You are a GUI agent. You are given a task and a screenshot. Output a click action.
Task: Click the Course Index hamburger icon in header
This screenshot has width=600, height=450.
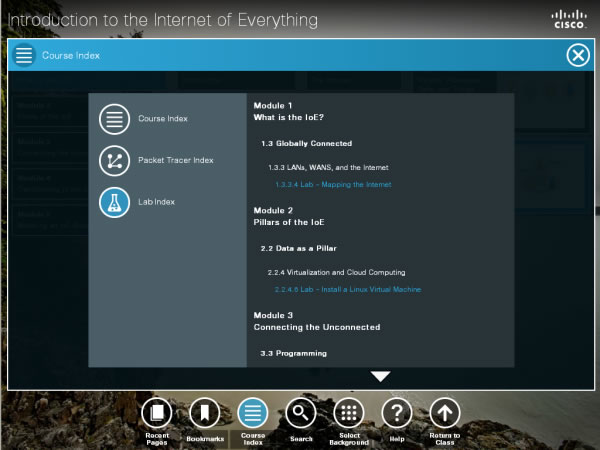coord(24,55)
